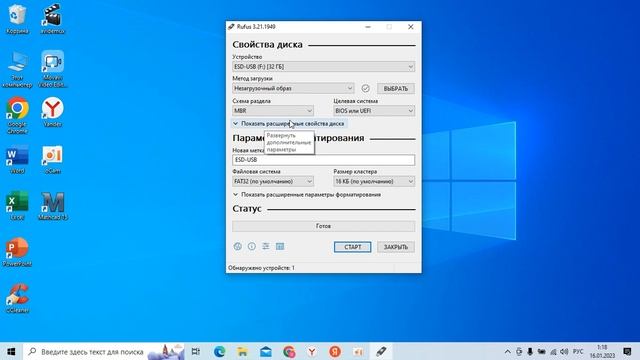Open the Rufus language selection globe icon
This screenshot has height=360, width=640.
coord(238,247)
